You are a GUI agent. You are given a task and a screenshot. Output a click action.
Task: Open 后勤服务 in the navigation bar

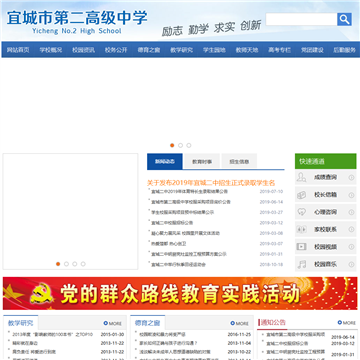coord(344,50)
